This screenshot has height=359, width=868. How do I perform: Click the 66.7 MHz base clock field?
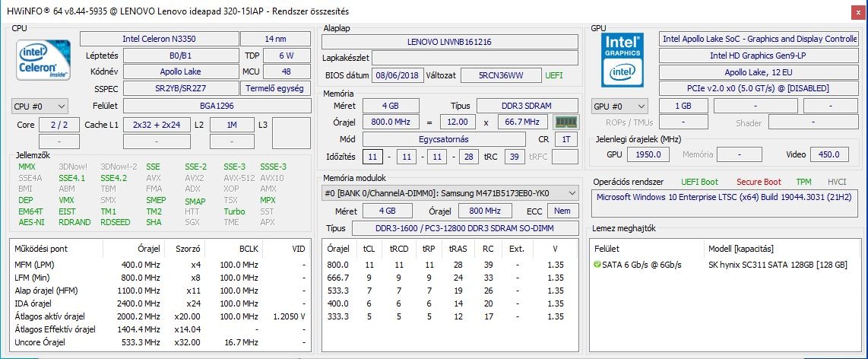[523, 122]
